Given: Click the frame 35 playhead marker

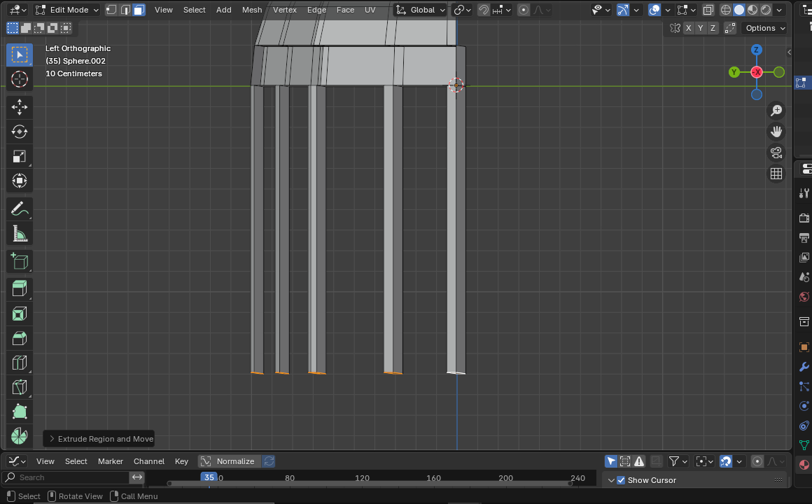Looking at the screenshot, I should click(x=209, y=477).
